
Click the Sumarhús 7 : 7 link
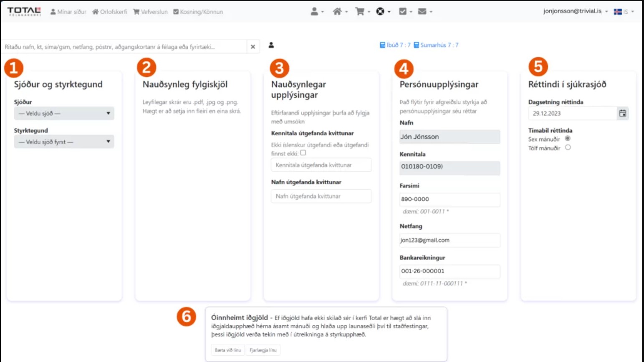point(436,45)
